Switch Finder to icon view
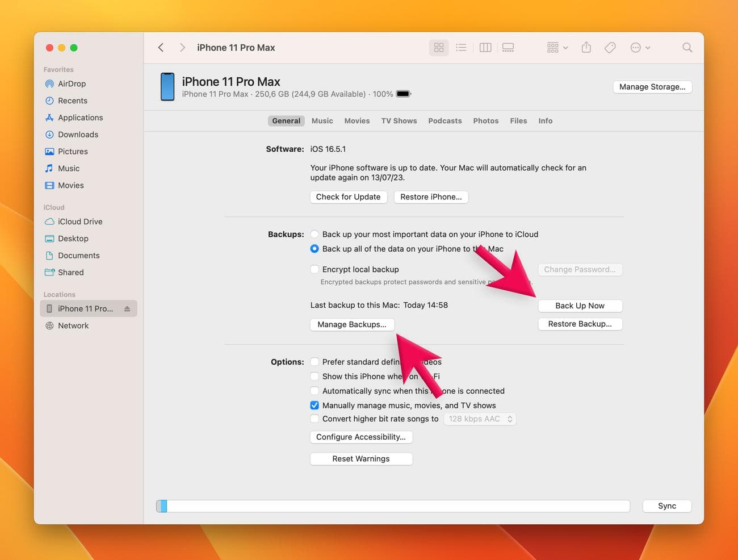Image resolution: width=738 pixels, height=560 pixels. [x=439, y=48]
